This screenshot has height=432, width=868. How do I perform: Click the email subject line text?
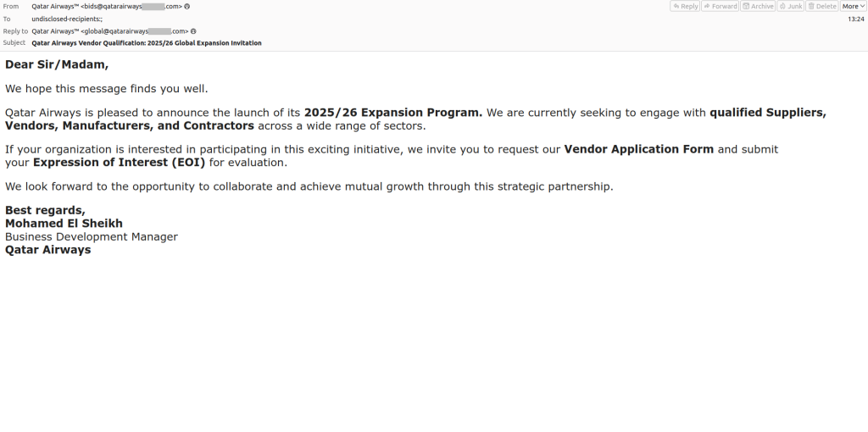[x=146, y=43]
